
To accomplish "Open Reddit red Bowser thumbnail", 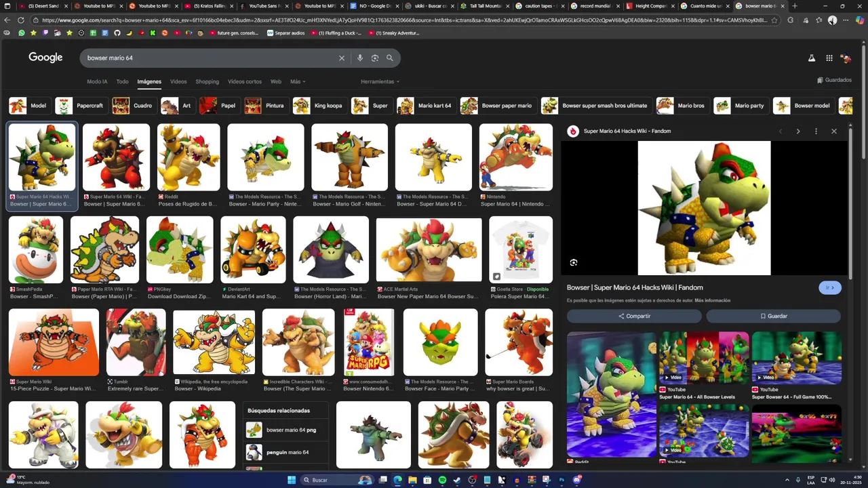I will 189,157.
